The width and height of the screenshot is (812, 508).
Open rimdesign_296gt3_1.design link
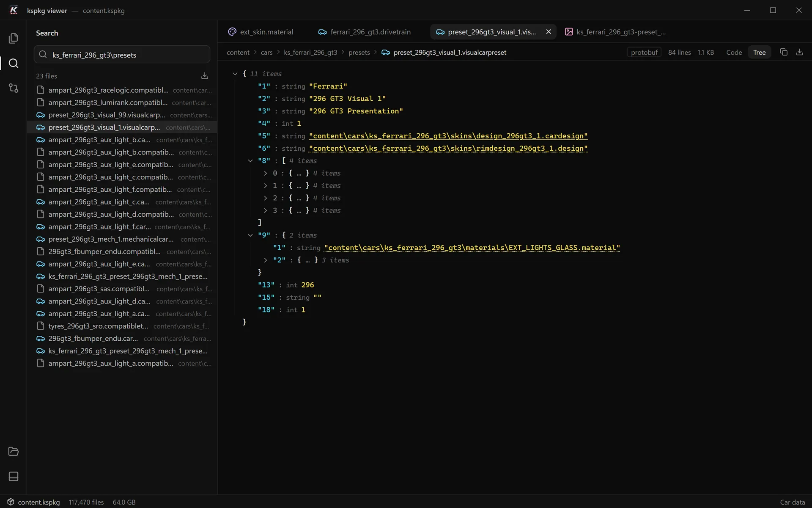tap(448, 148)
